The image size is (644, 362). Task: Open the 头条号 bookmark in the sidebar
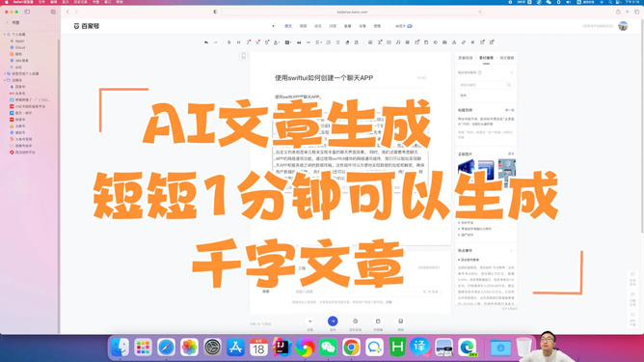pos(20,94)
